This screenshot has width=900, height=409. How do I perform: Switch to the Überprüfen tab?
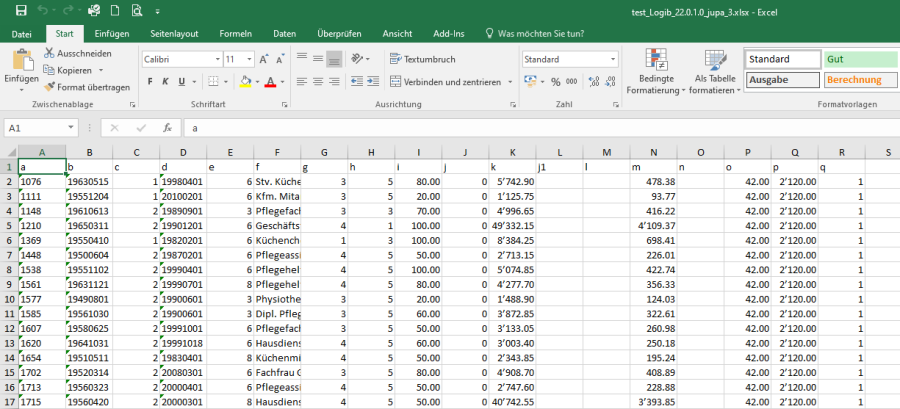point(338,34)
